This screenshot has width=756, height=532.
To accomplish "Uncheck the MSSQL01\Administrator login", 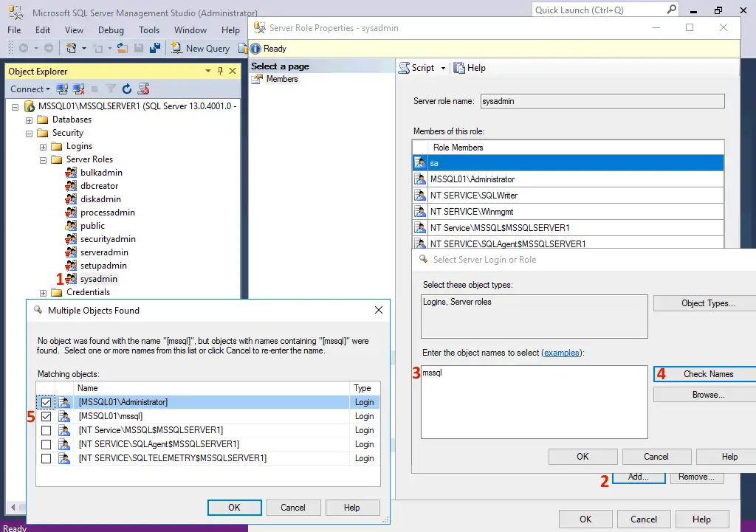I will tap(46, 402).
